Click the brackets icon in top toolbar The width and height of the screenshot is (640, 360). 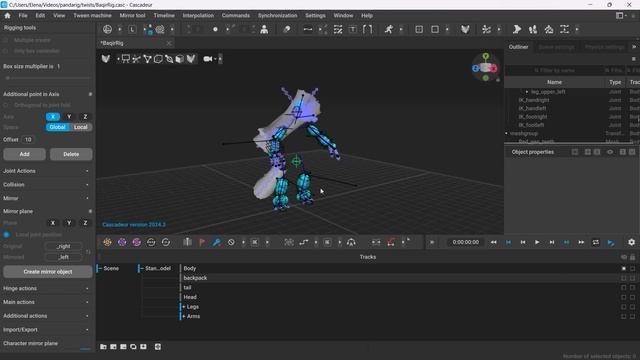coord(367,29)
